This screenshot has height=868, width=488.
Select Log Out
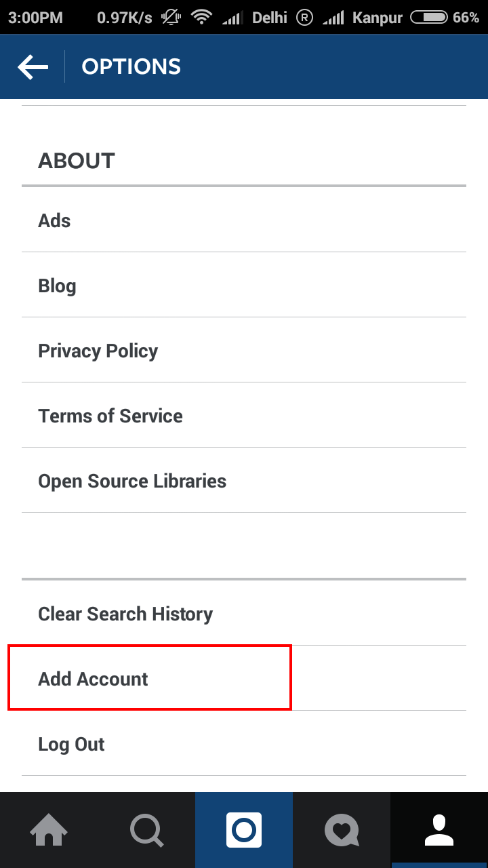[x=244, y=743]
